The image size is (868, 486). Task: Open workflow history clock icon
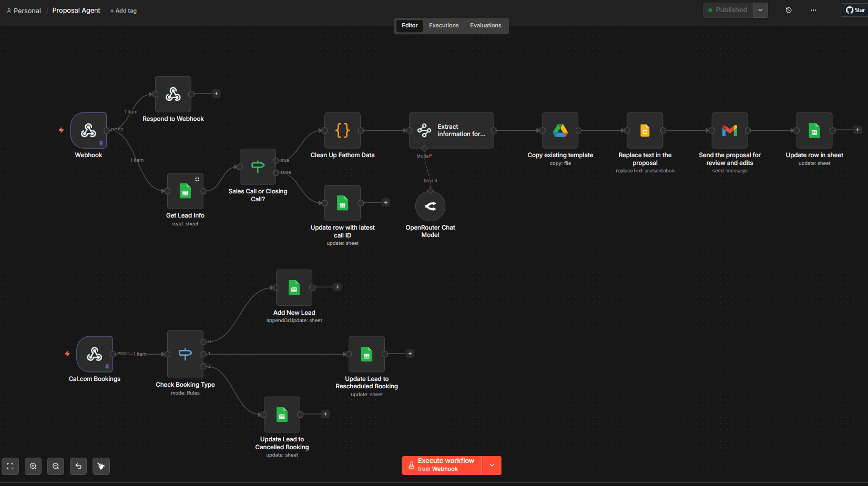tap(789, 10)
